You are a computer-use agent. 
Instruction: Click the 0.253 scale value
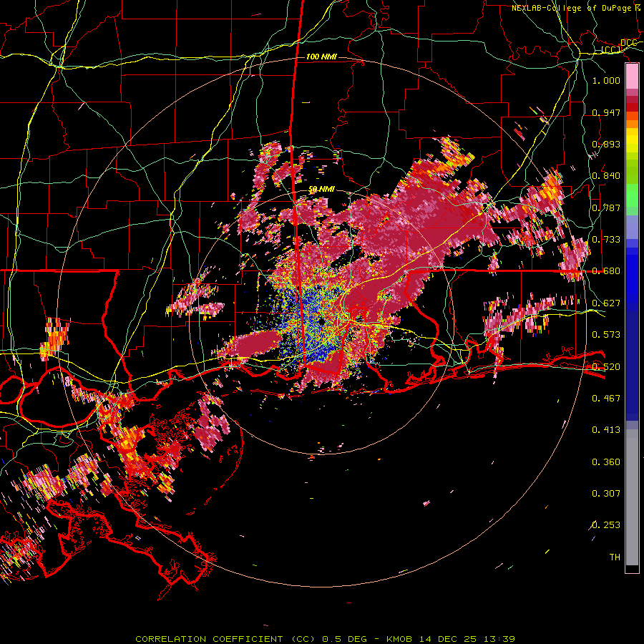tap(606, 525)
